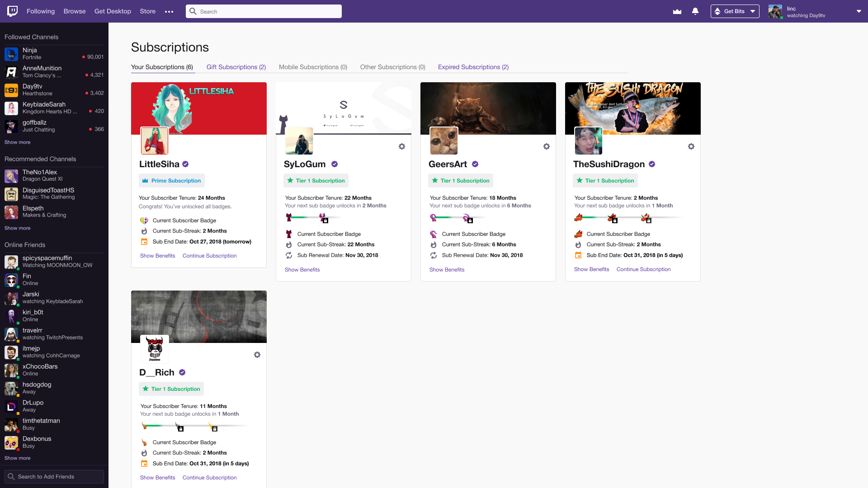
Task: Open settings gear on D__Rich card
Action: click(x=257, y=355)
